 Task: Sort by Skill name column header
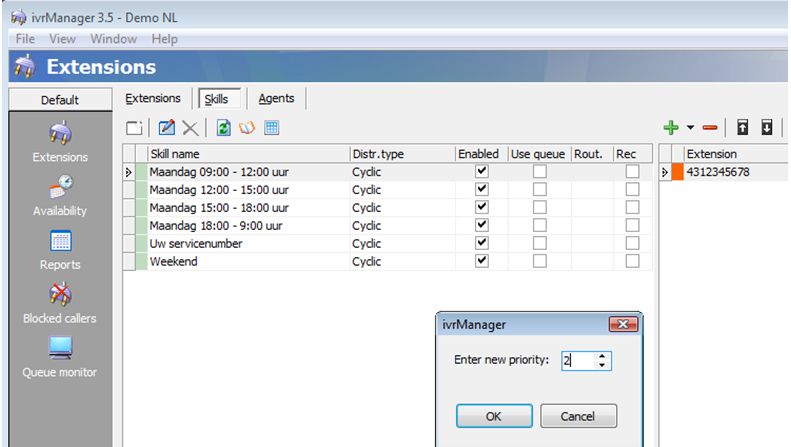pos(248,154)
